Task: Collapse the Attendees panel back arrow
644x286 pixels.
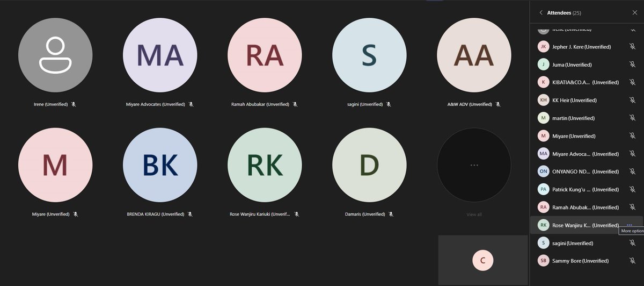Action: click(x=541, y=12)
